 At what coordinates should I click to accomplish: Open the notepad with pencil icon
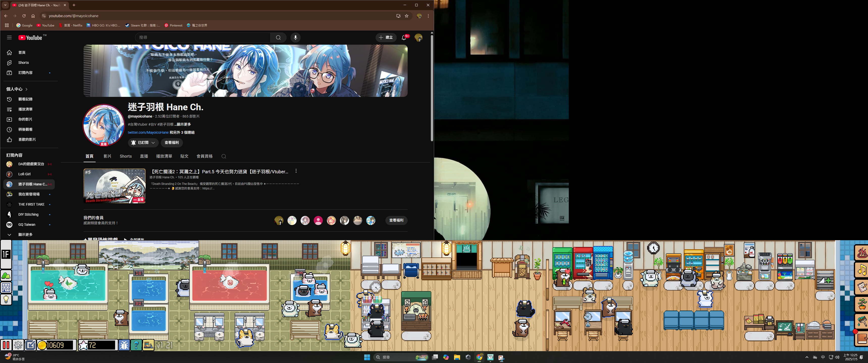click(862, 287)
